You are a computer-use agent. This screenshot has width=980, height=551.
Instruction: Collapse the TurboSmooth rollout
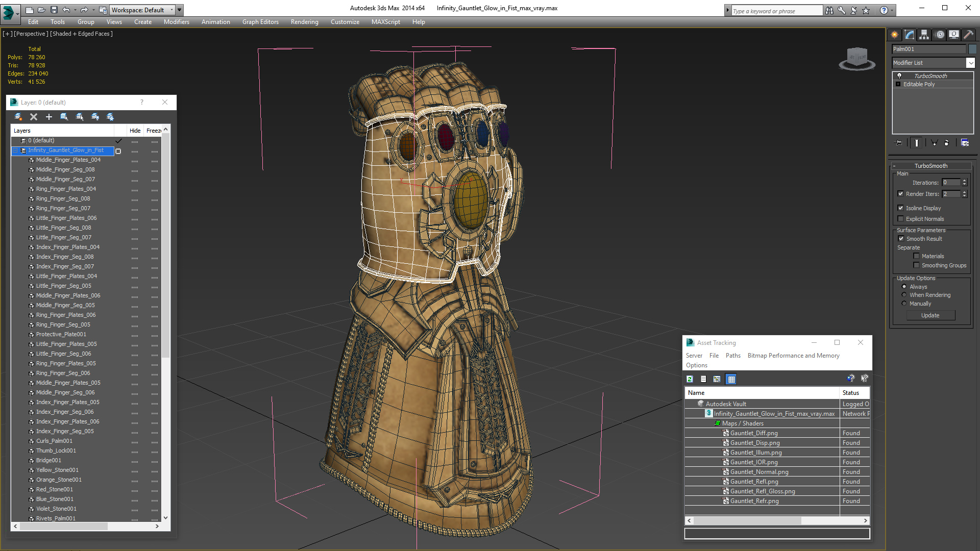pyautogui.click(x=894, y=166)
